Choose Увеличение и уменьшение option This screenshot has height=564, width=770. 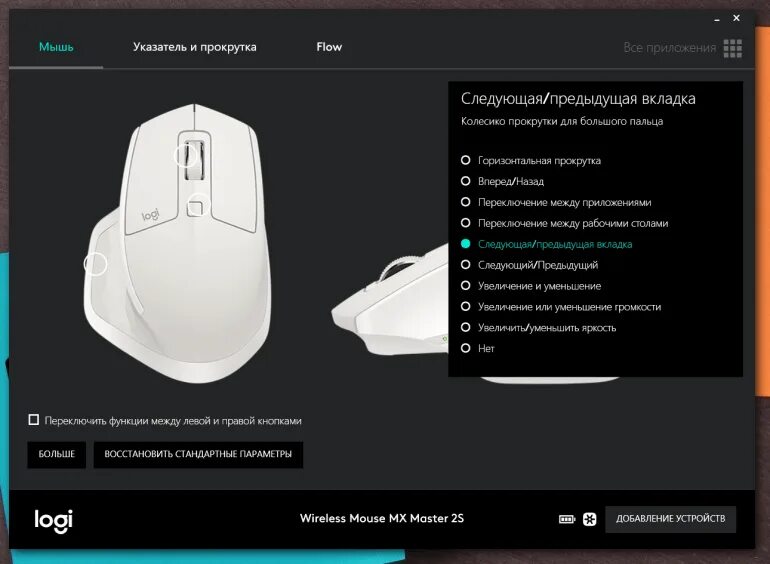coord(531,286)
